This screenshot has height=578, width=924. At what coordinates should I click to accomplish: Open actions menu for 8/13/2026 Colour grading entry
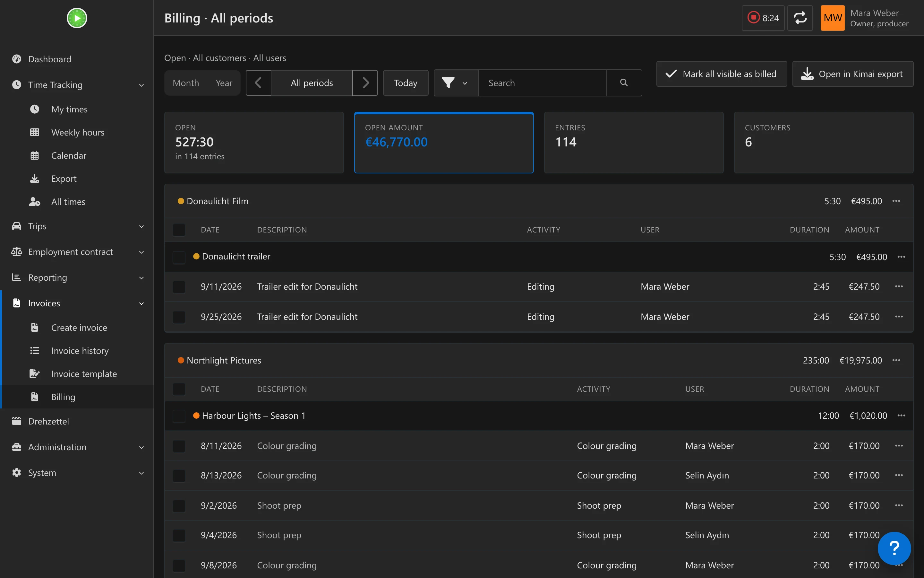(x=899, y=475)
